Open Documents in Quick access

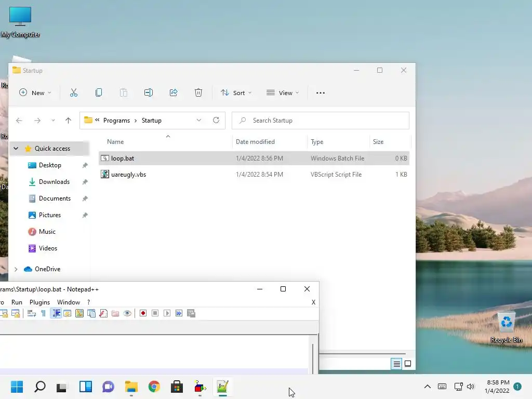55,198
